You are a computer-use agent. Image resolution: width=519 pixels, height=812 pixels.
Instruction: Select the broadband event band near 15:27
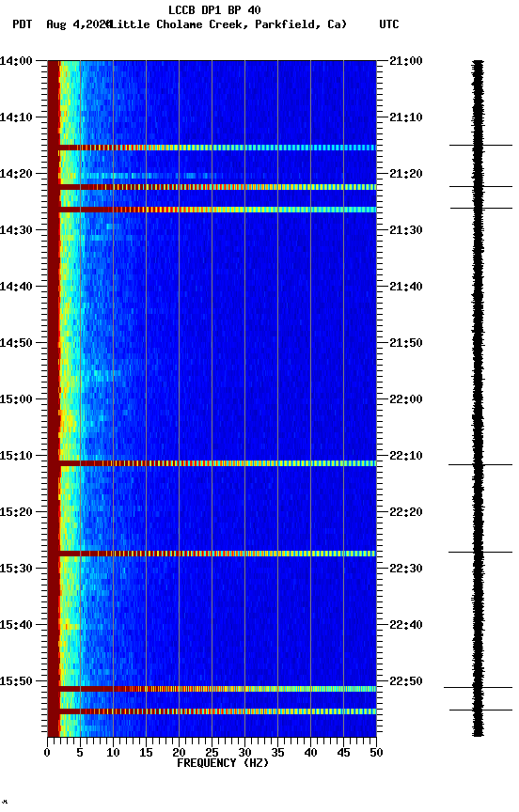click(212, 554)
